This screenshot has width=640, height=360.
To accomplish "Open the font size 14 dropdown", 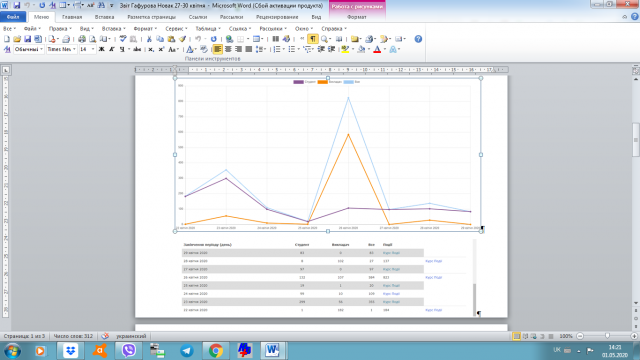I will point(87,49).
